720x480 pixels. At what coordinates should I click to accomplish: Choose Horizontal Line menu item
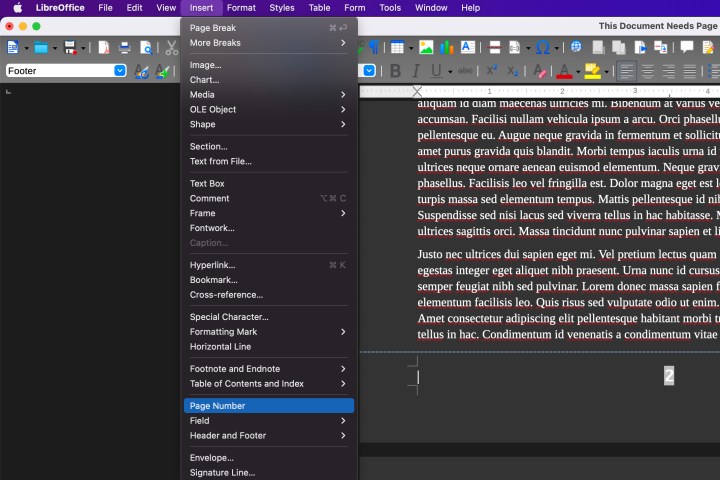[269, 347]
